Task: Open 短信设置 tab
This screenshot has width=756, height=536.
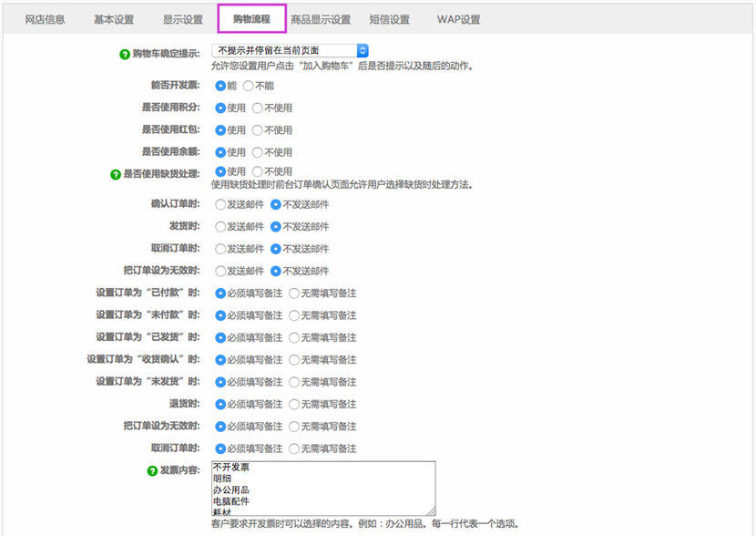Action: (390, 20)
